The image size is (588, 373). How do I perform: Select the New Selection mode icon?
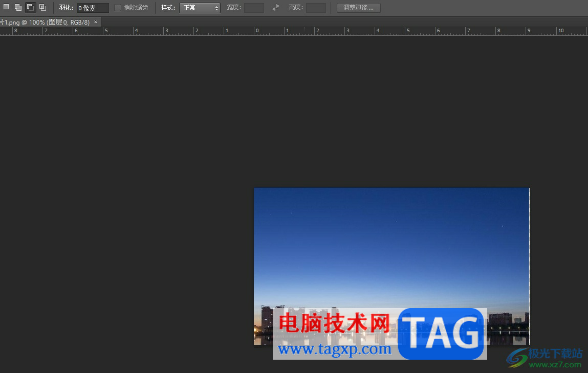6,7
